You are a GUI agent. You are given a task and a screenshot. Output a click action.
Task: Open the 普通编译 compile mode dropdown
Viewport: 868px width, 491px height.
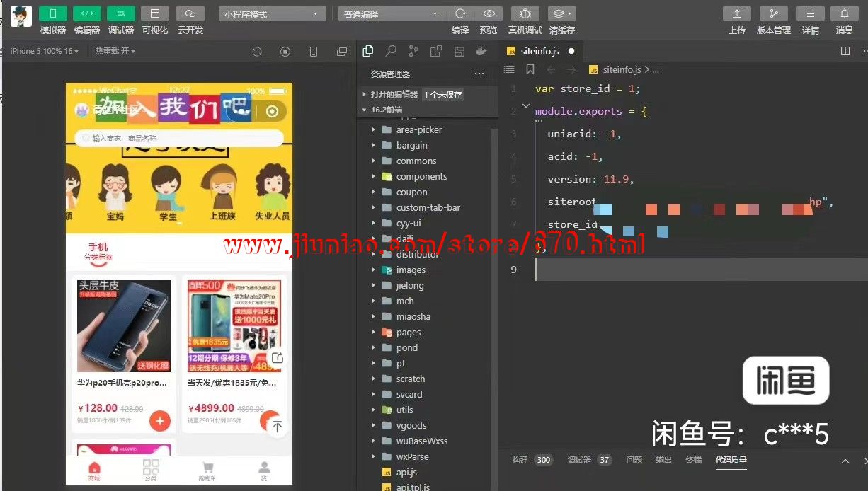coord(390,14)
